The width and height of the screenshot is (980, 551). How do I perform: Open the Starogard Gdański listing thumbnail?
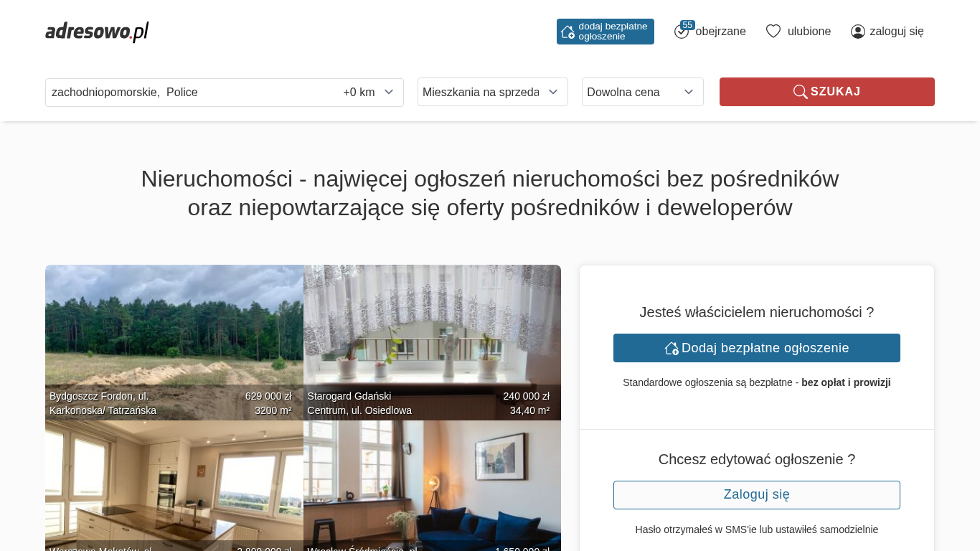click(432, 342)
